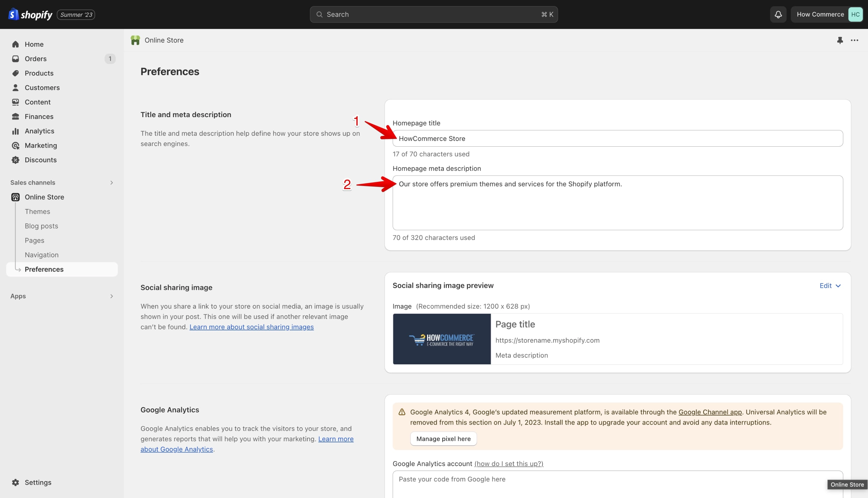Open Themes under Online Store
The image size is (868, 498).
pyautogui.click(x=37, y=211)
